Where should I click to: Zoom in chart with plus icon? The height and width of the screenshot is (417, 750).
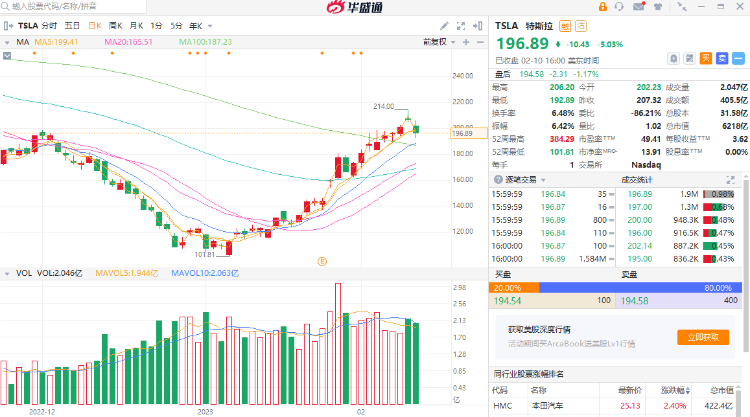pos(466,42)
